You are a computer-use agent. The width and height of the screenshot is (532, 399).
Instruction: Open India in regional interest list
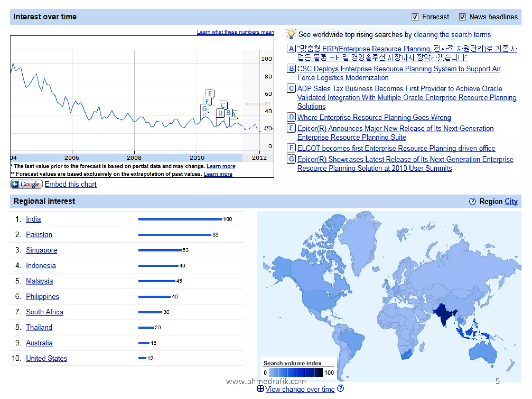[33, 219]
